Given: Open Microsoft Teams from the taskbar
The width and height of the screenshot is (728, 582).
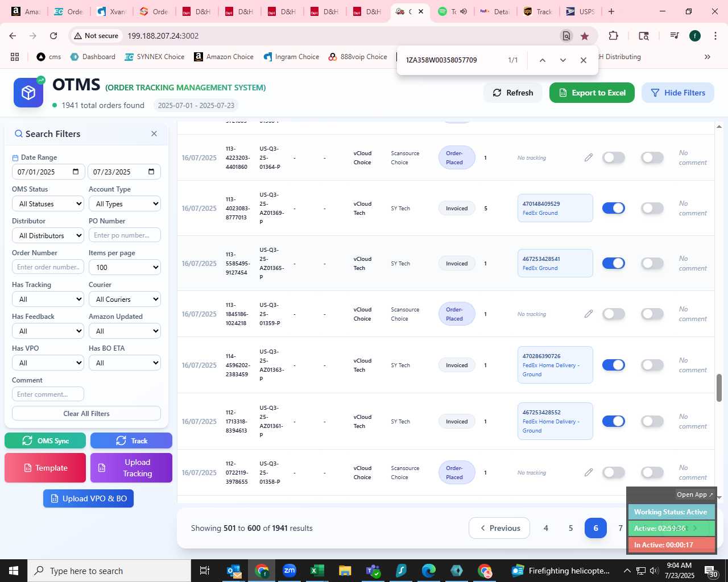Looking at the screenshot, I should pos(373,571).
